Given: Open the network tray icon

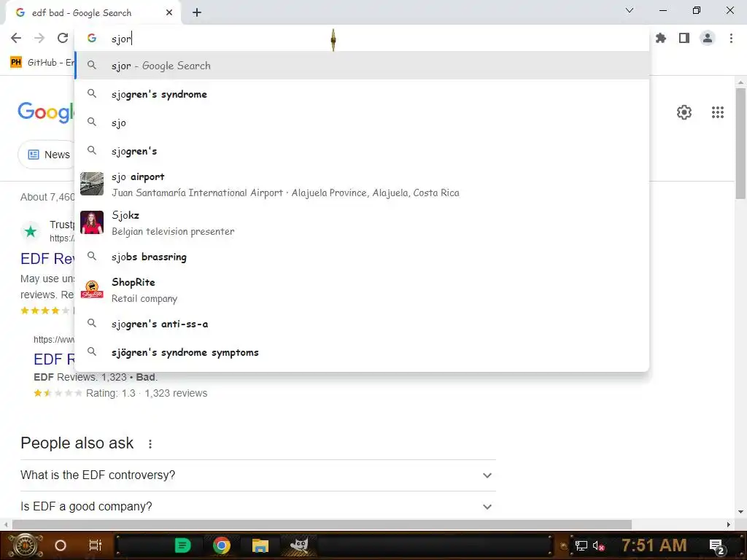Looking at the screenshot, I should [x=581, y=545].
